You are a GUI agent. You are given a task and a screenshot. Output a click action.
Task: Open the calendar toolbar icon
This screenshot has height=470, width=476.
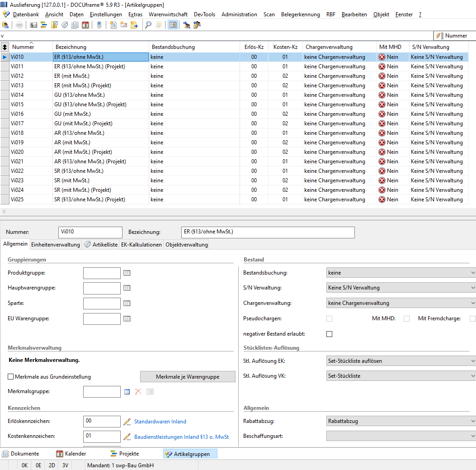(x=85, y=25)
